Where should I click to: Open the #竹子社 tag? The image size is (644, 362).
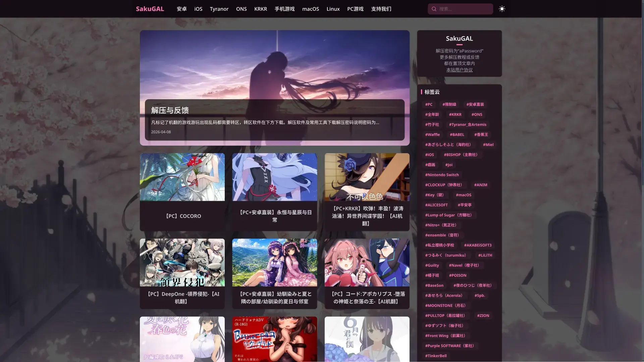pyautogui.click(x=432, y=125)
